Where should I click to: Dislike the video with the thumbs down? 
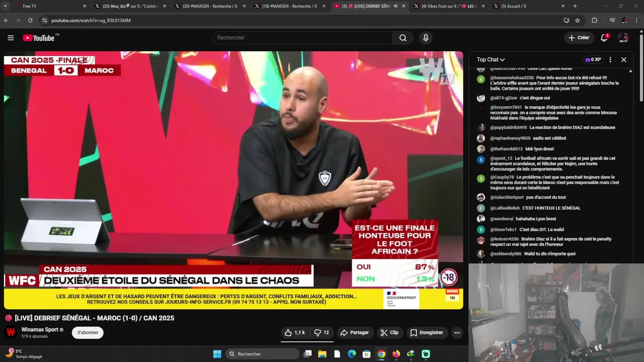coord(321,333)
